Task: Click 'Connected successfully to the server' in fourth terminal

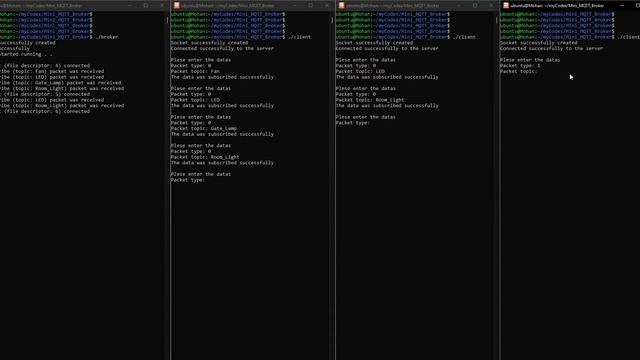Action: 551,48
